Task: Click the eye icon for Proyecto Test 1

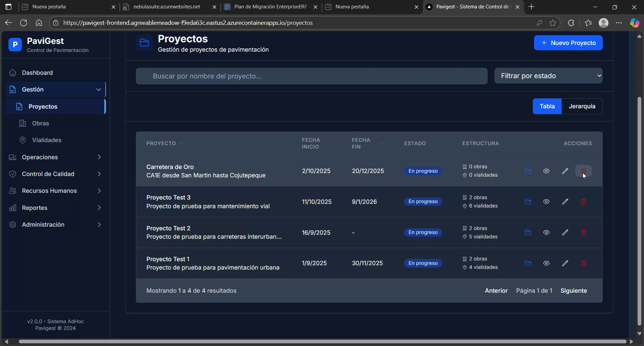Action: tap(546, 263)
